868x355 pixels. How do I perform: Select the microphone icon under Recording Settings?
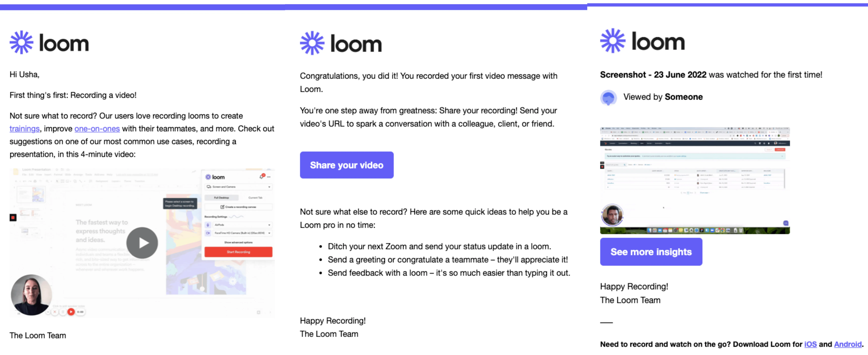click(208, 225)
